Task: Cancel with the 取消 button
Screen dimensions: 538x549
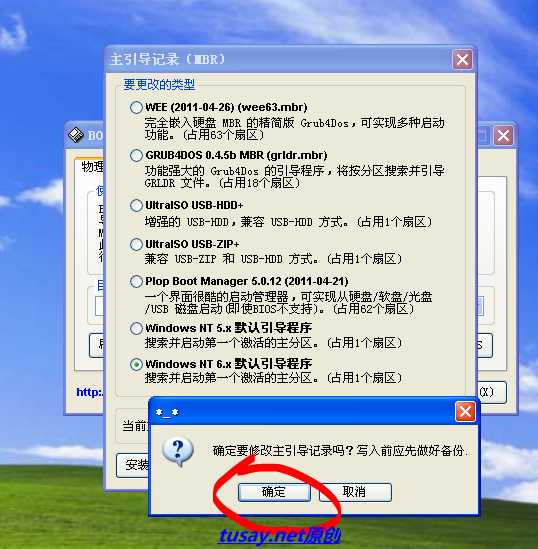Action: (355, 492)
